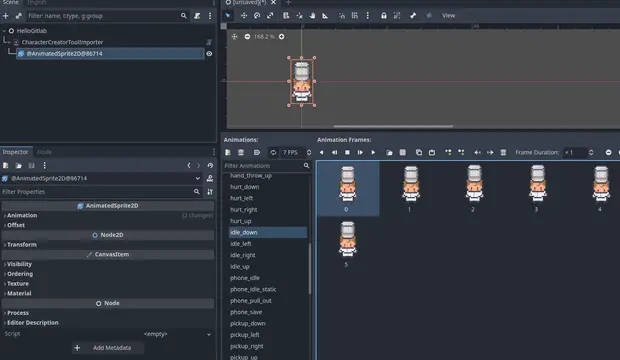620x360 pixels.
Task: Delete the selected frame with the trash icon
Action: (x=503, y=152)
